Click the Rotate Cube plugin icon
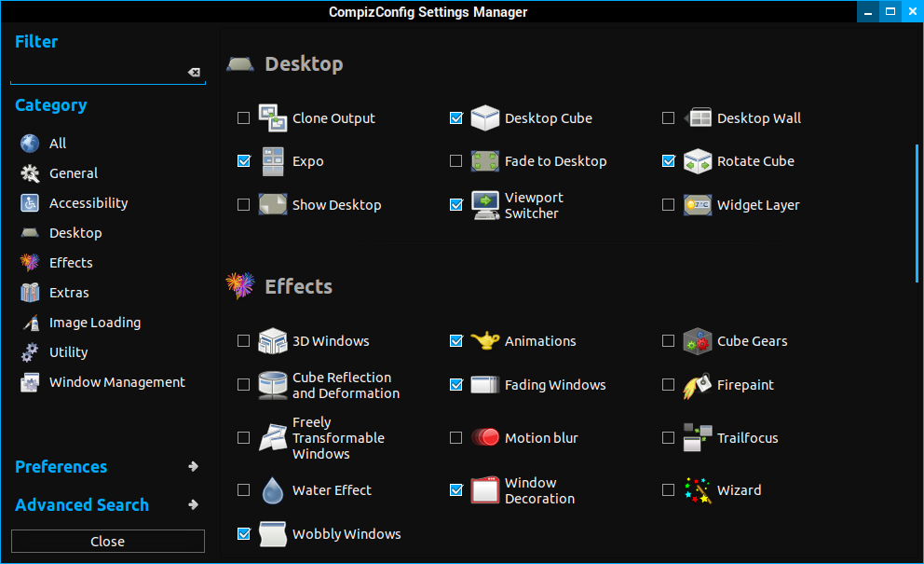924x564 pixels. point(698,161)
